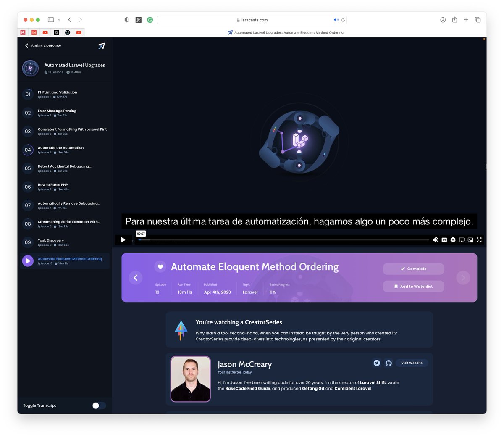
Task: Click the CreatorSeries rocket icon
Action: point(181,331)
